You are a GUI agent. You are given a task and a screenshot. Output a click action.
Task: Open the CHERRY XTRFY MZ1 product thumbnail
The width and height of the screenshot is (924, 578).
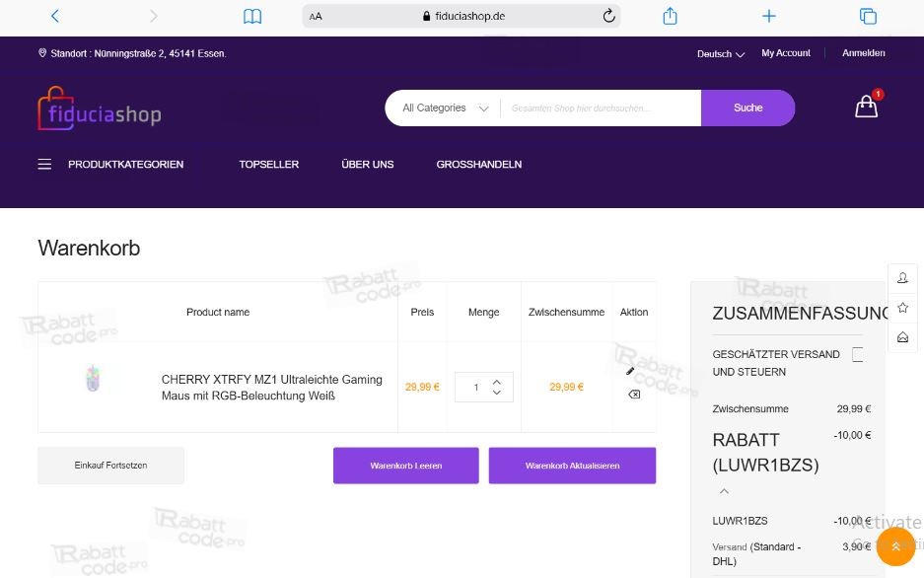tap(93, 378)
